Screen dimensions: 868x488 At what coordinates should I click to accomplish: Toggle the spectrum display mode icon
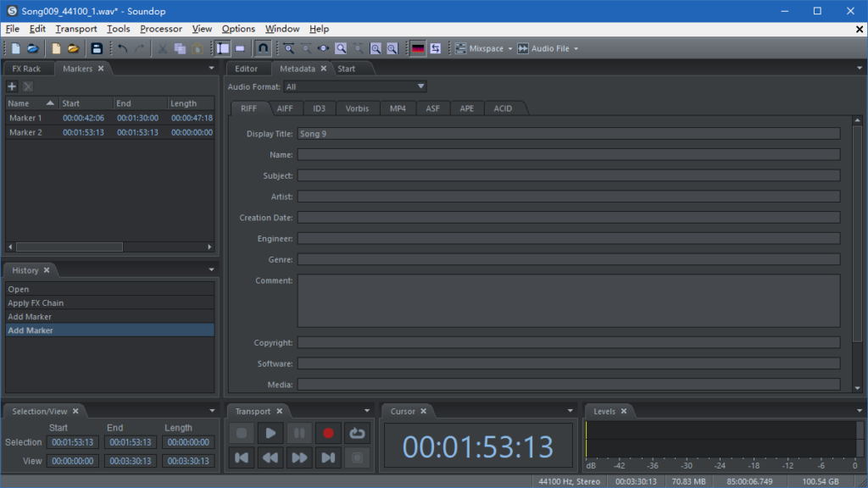[420, 48]
